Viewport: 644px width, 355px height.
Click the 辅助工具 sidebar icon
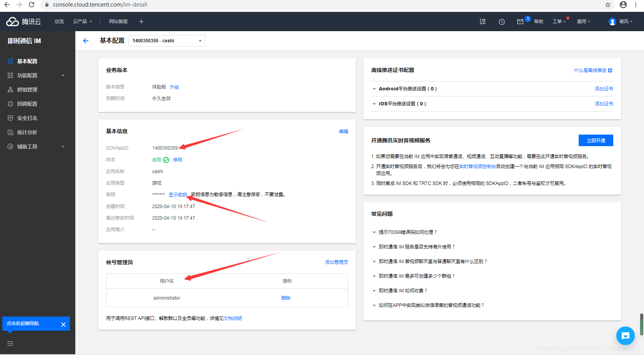tap(10, 147)
